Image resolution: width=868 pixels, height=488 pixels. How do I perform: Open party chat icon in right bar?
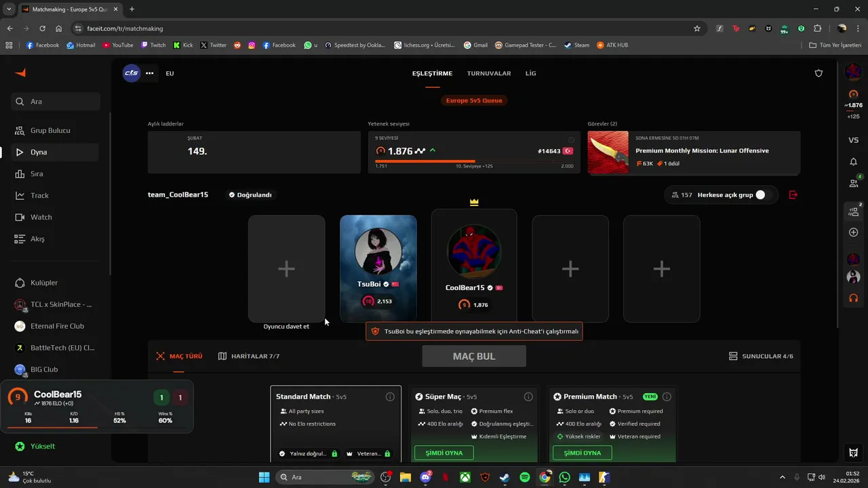[854, 211]
